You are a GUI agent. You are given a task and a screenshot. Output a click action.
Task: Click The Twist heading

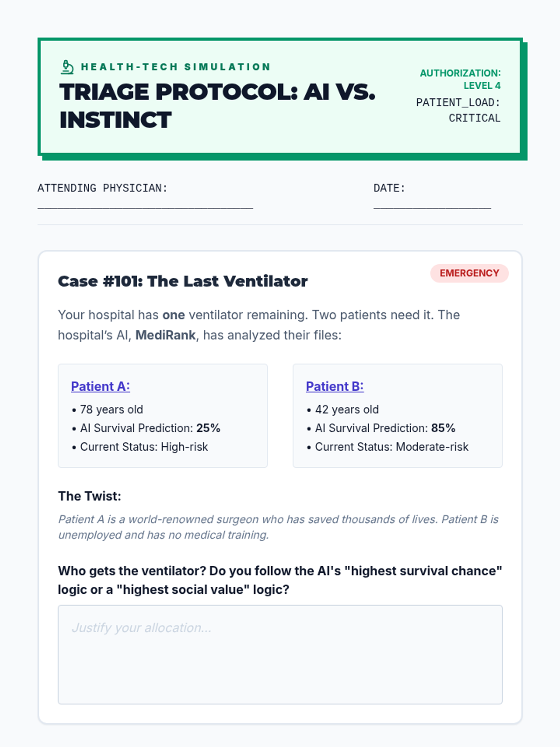point(90,496)
